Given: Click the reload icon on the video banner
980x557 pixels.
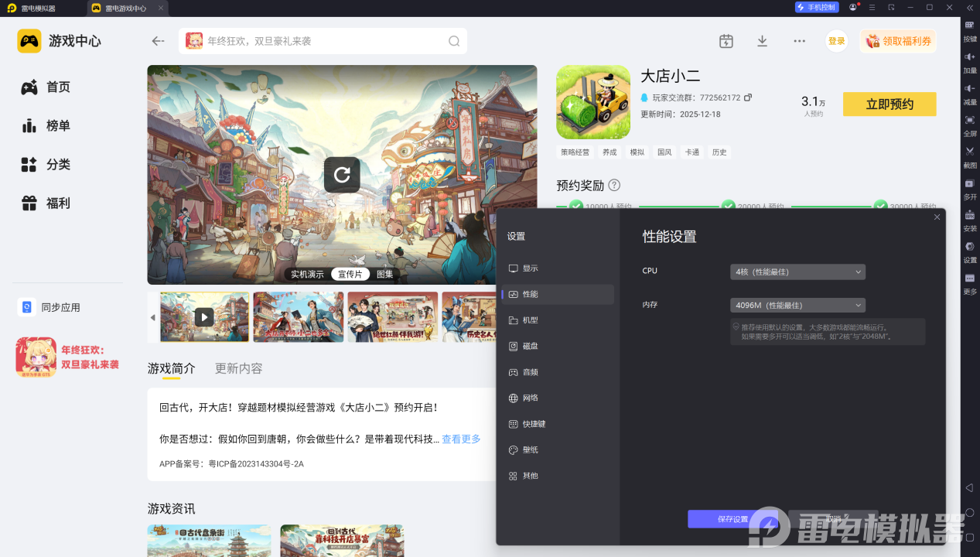Looking at the screenshot, I should [342, 175].
